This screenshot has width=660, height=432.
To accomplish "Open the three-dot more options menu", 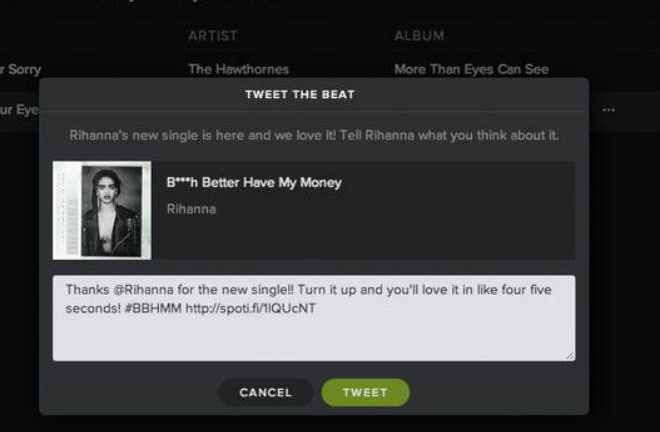I will pos(608,110).
